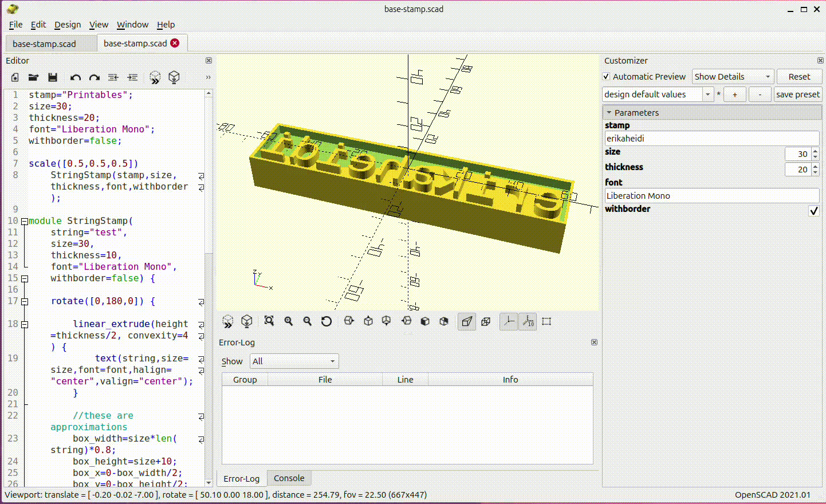Click the minus button to remove preset
The width and height of the screenshot is (826, 504).
[760, 94]
